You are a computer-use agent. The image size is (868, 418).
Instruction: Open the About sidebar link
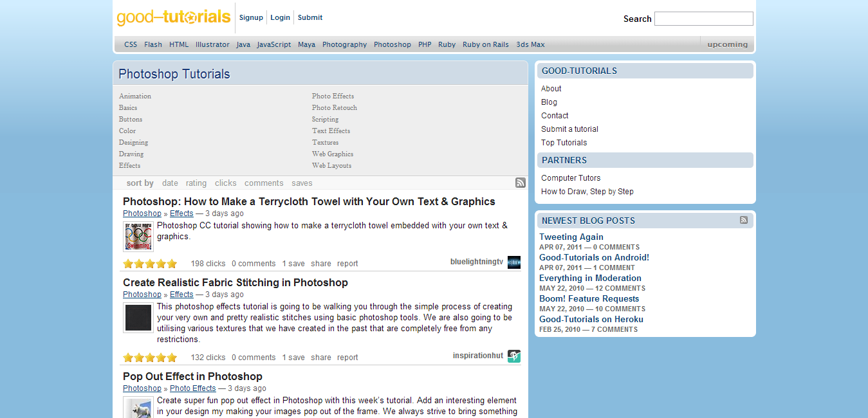pos(551,89)
